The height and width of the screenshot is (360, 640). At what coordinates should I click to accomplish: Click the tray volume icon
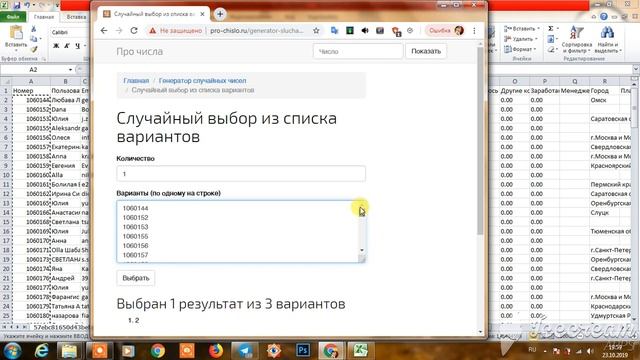(x=590, y=351)
